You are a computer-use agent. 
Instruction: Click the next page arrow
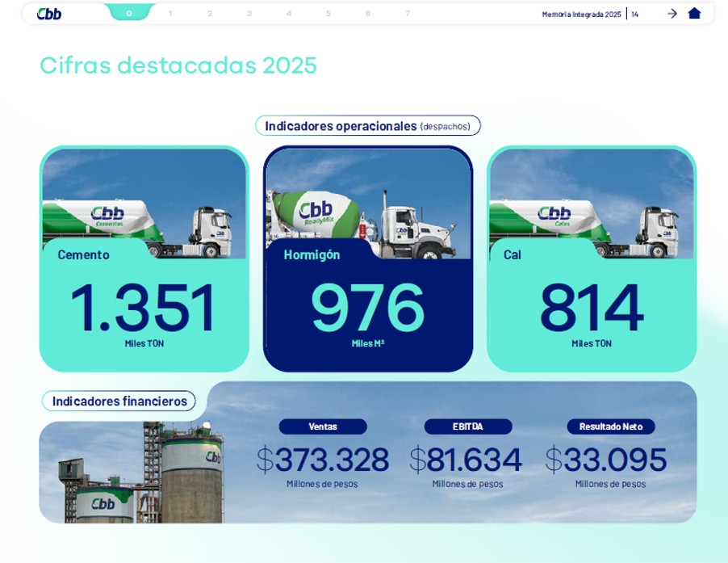672,14
